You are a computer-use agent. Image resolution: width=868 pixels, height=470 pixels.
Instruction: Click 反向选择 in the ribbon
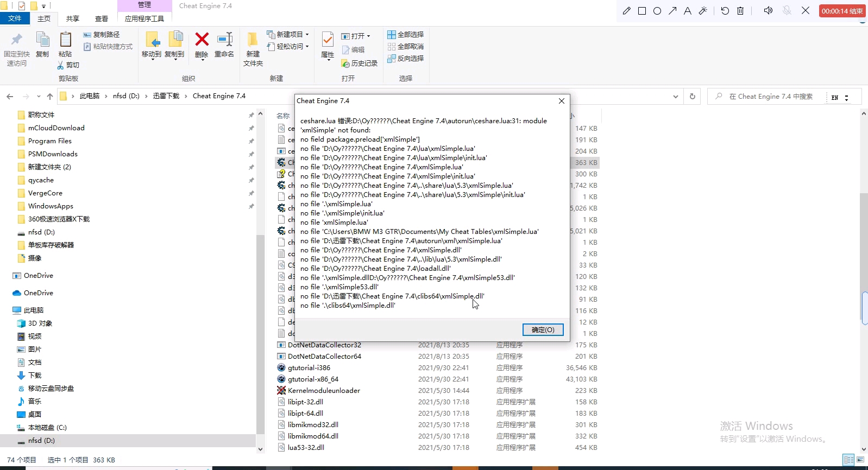tap(405, 59)
